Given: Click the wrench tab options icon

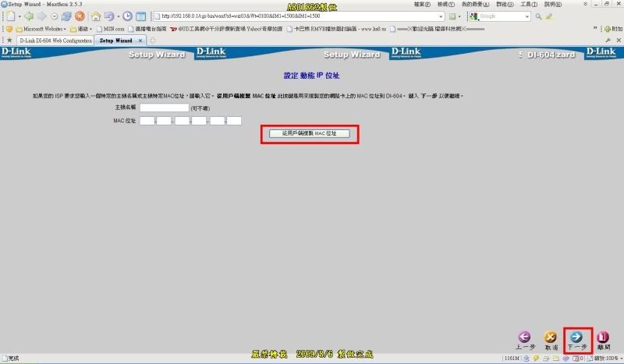Looking at the screenshot, I should coord(608,41).
